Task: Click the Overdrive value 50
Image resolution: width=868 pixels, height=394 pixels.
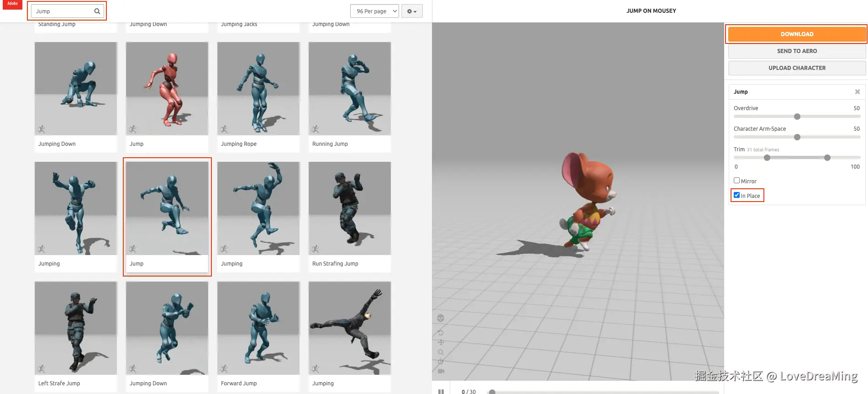Action: click(x=857, y=108)
